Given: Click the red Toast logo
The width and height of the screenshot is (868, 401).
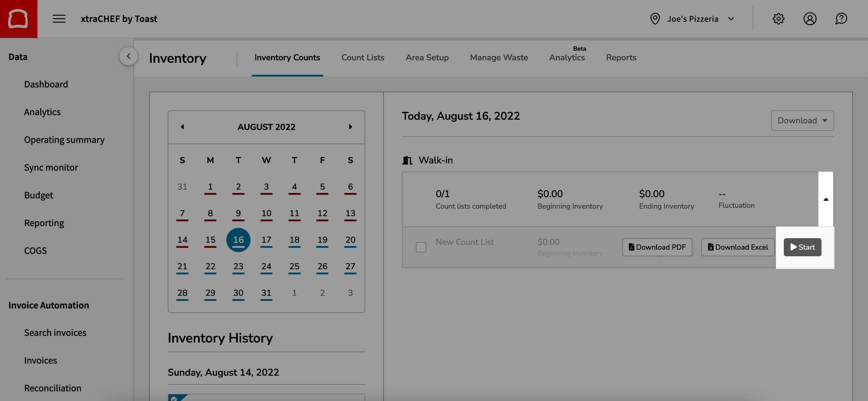Looking at the screenshot, I should click(x=18, y=18).
